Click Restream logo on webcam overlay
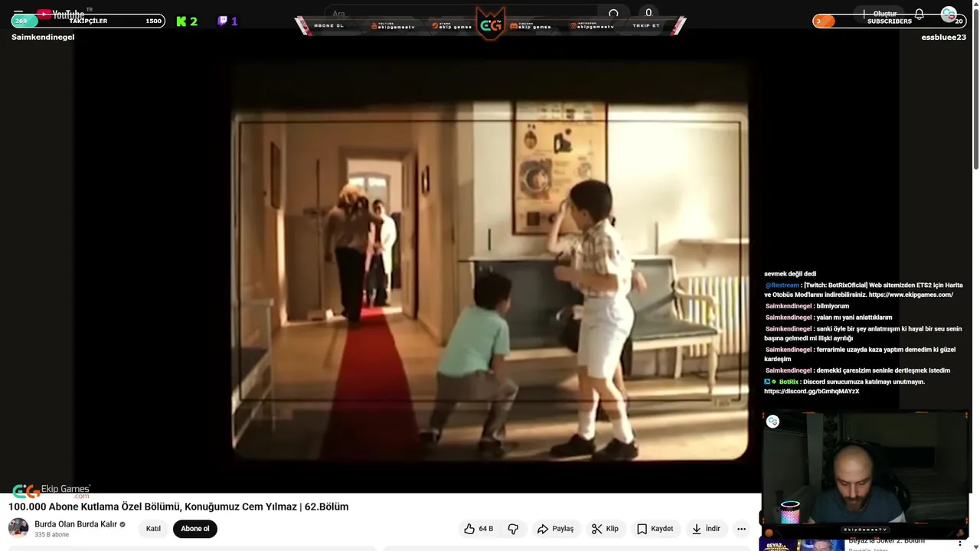980x551 pixels. pyautogui.click(x=773, y=422)
